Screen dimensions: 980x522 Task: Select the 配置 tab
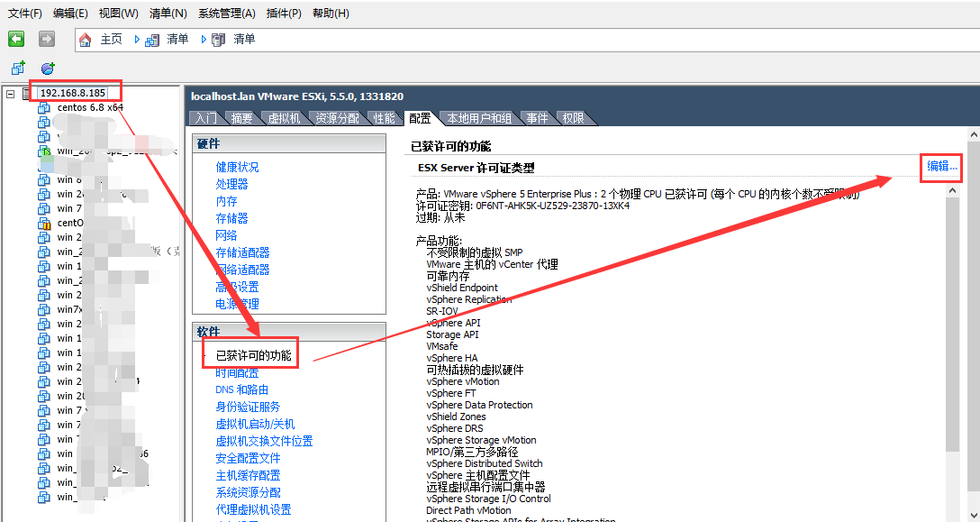point(420,118)
